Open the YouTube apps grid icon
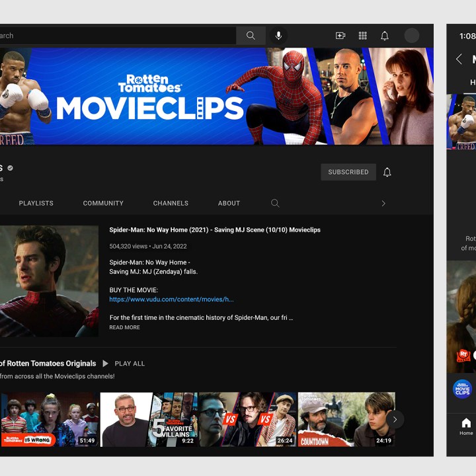The height and width of the screenshot is (476, 476). [362, 36]
